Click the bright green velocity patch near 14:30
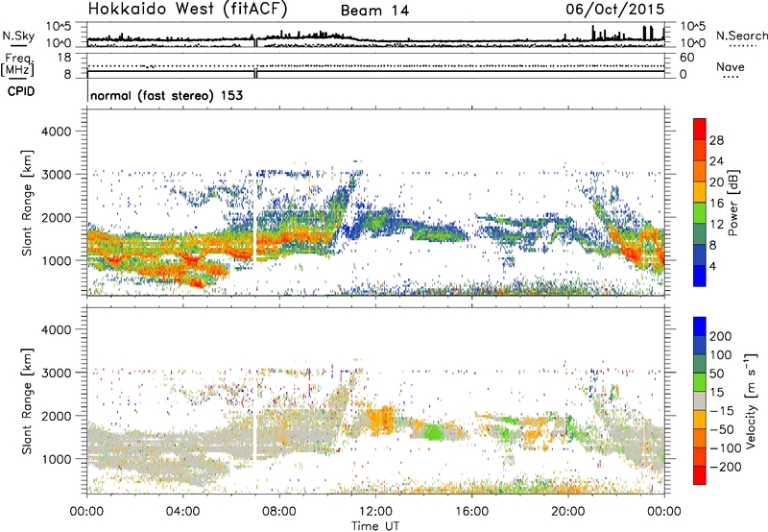 433,431
